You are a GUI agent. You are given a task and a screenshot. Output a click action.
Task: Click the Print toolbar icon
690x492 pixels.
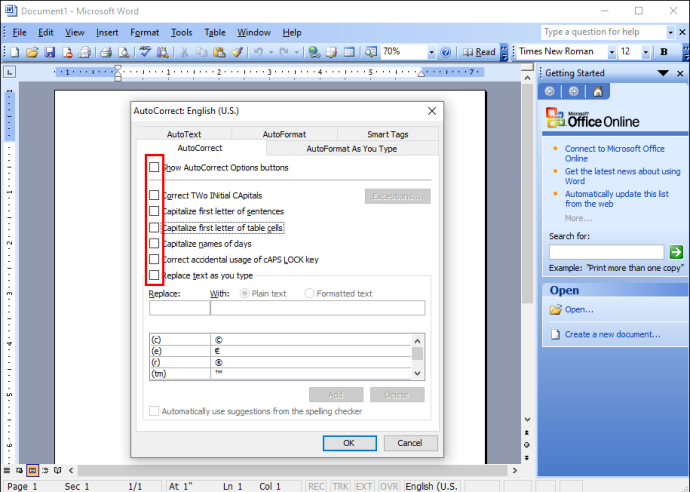pyautogui.click(x=106, y=52)
